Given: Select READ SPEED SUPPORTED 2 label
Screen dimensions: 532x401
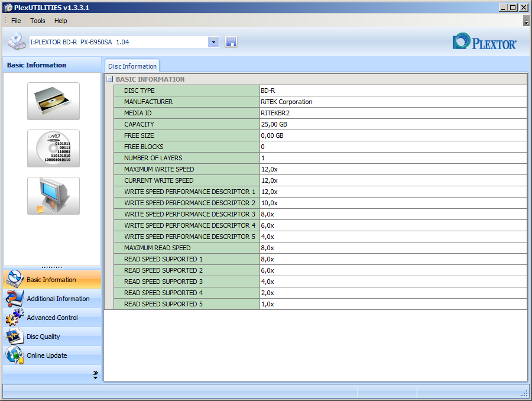Looking at the screenshot, I should tap(187, 270).
